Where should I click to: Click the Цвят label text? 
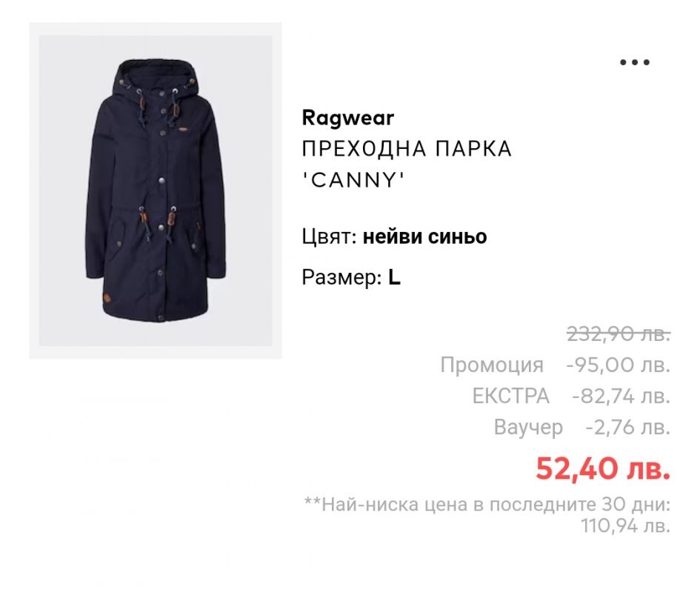click(x=329, y=236)
